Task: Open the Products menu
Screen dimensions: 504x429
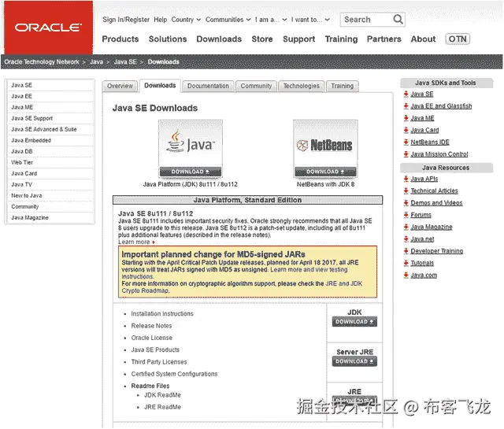Action: pyautogui.click(x=120, y=39)
